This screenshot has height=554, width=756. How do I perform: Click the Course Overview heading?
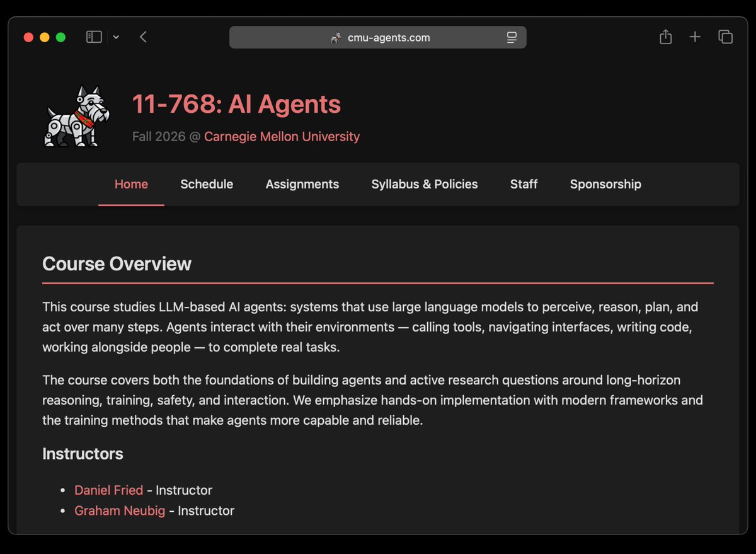click(x=117, y=263)
